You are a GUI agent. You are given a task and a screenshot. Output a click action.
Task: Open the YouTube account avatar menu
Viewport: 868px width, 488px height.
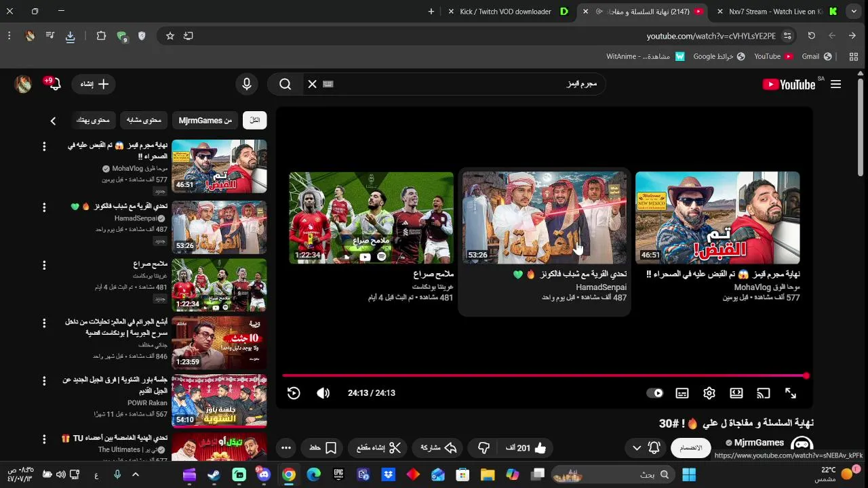coord(23,84)
